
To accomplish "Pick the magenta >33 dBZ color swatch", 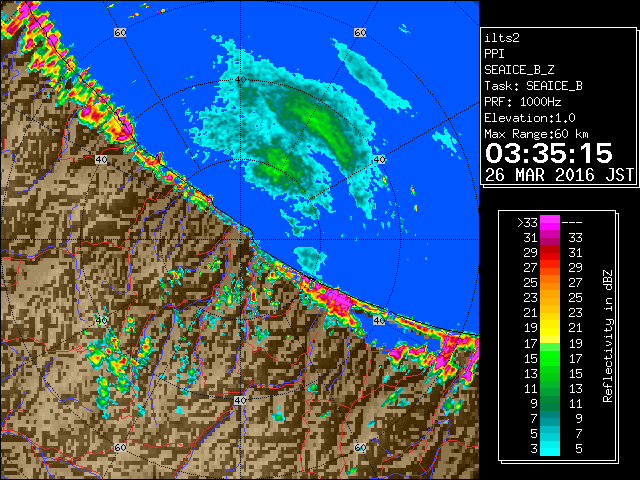I will coord(550,223).
